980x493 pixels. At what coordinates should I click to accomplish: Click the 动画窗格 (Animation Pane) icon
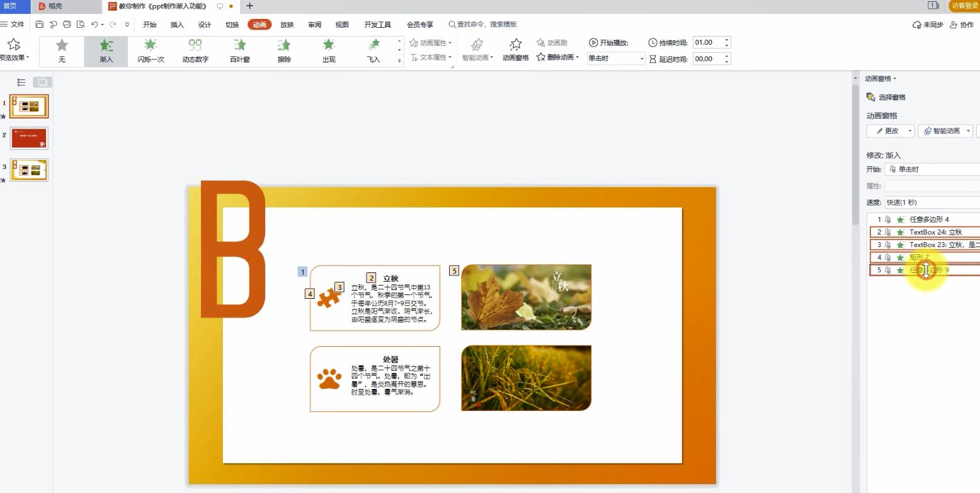pos(515,49)
